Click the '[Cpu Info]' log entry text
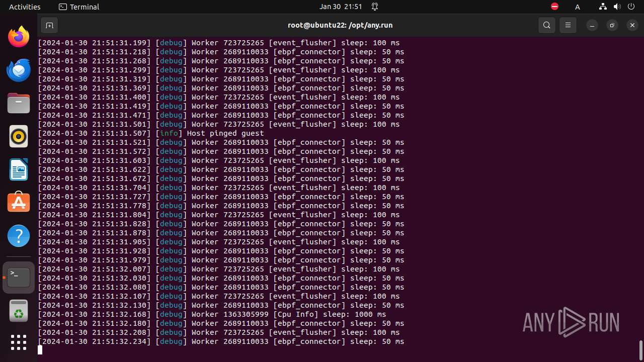This screenshot has height=362, width=644. tap(296, 314)
